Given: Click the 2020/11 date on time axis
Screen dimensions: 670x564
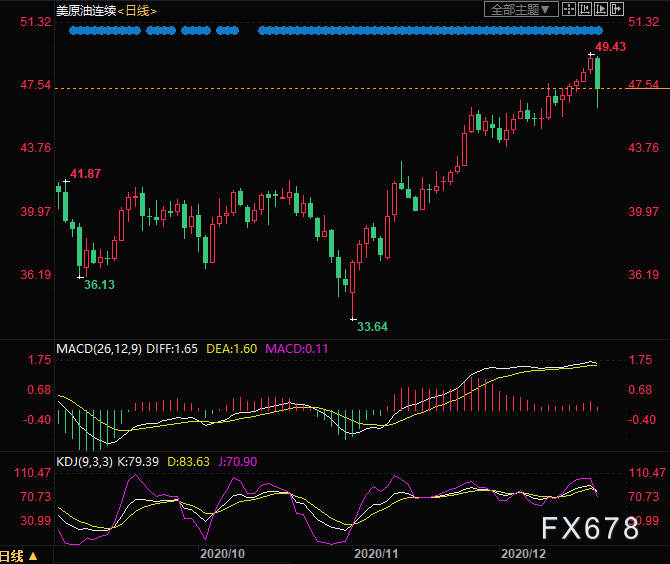Looking at the screenshot, I should click(377, 553).
